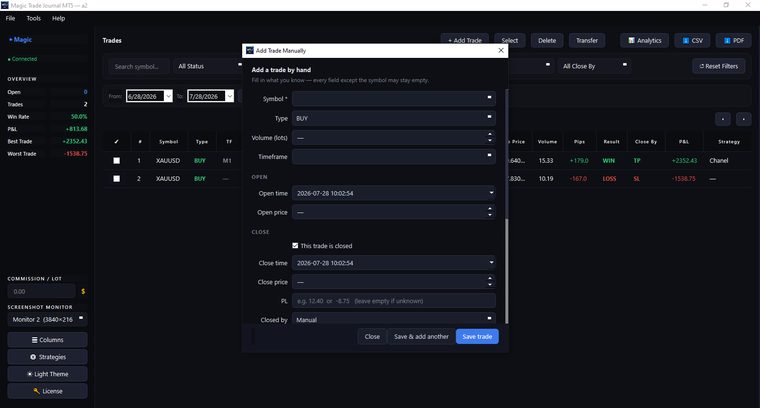
Task: Click the Delete button in Trades toolbar
Action: [547, 41]
